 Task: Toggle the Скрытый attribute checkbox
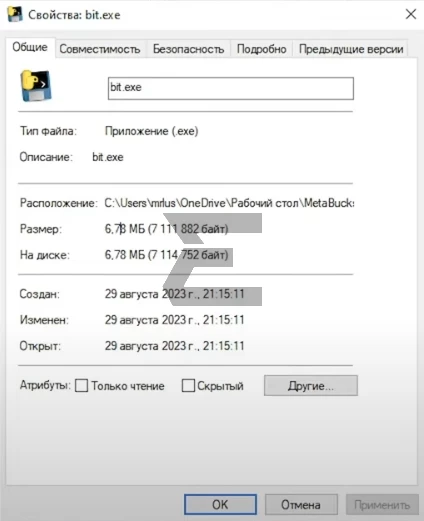point(188,386)
